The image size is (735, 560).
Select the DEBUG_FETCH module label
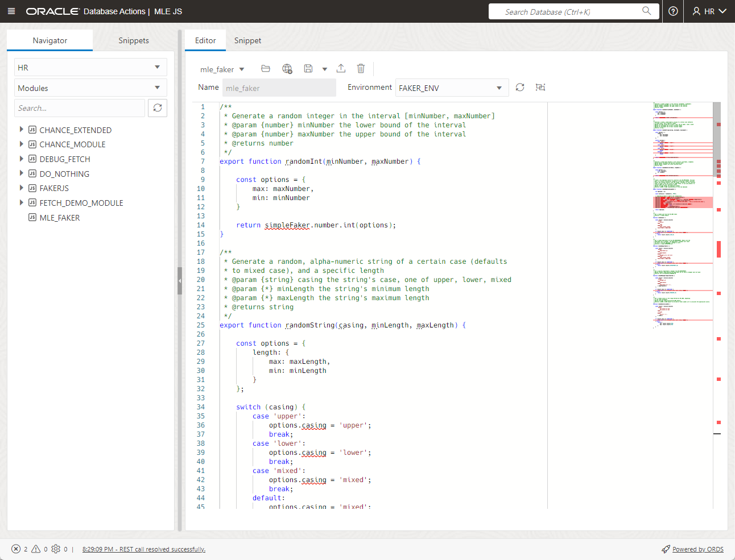click(65, 159)
